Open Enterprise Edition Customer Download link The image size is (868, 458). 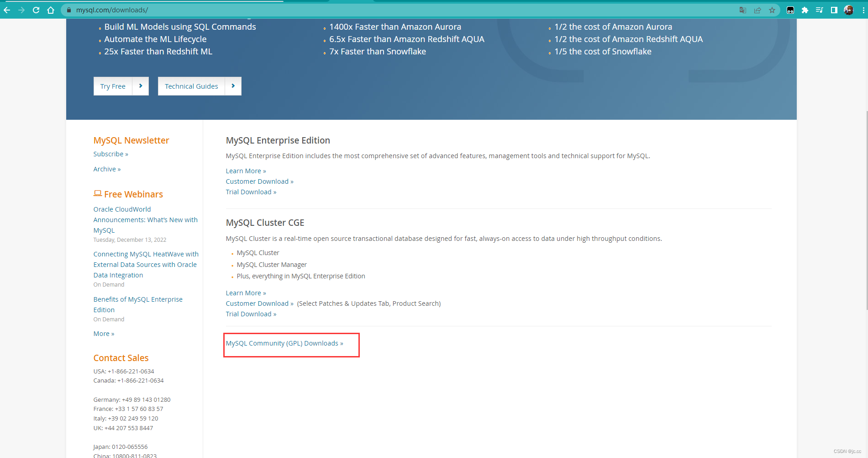coord(260,181)
